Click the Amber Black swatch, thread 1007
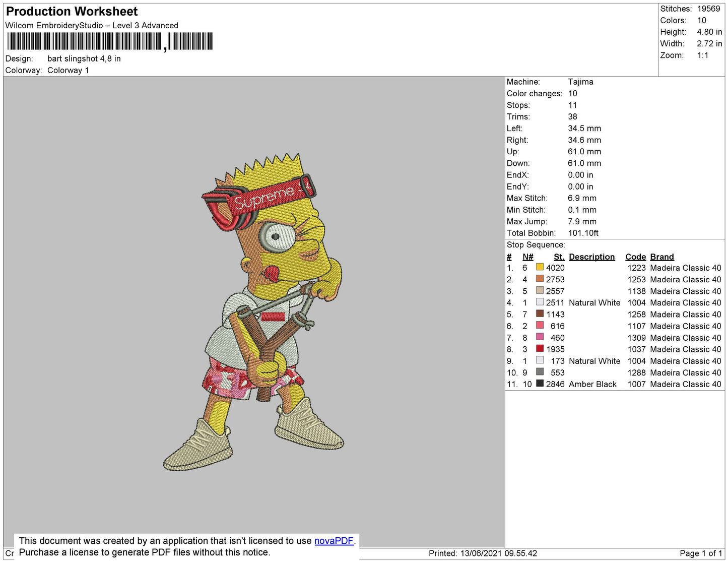Image resolution: width=728 pixels, height=563 pixels. coord(540,383)
